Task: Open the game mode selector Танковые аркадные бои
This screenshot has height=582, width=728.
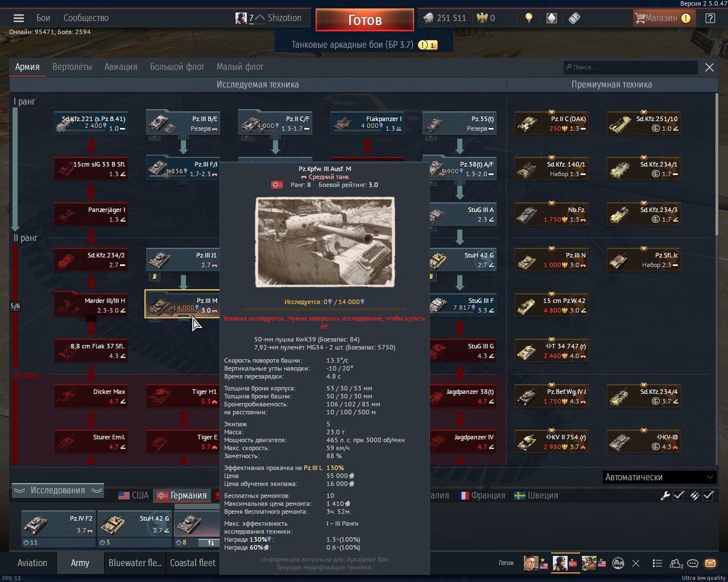Action: click(364, 44)
